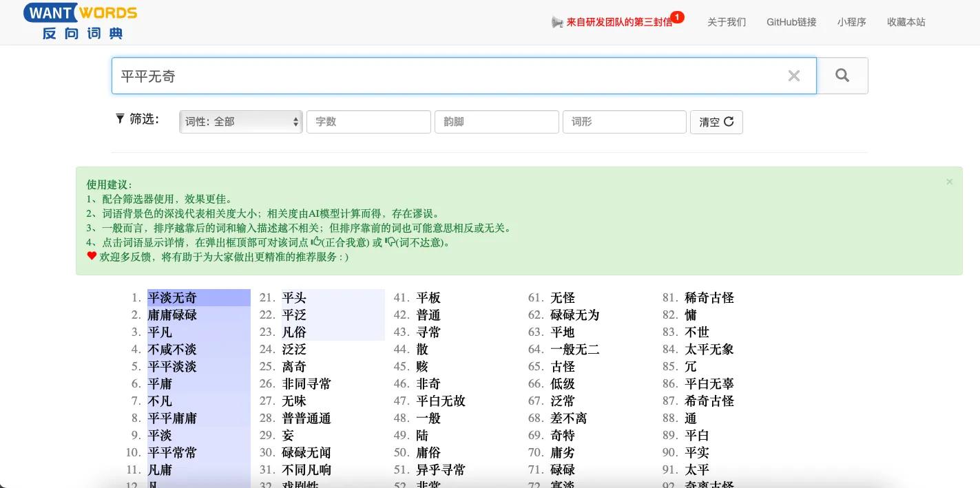Open the 词性 part-of-speech dropdown
Image resolution: width=980 pixels, height=488 pixels.
click(x=240, y=121)
